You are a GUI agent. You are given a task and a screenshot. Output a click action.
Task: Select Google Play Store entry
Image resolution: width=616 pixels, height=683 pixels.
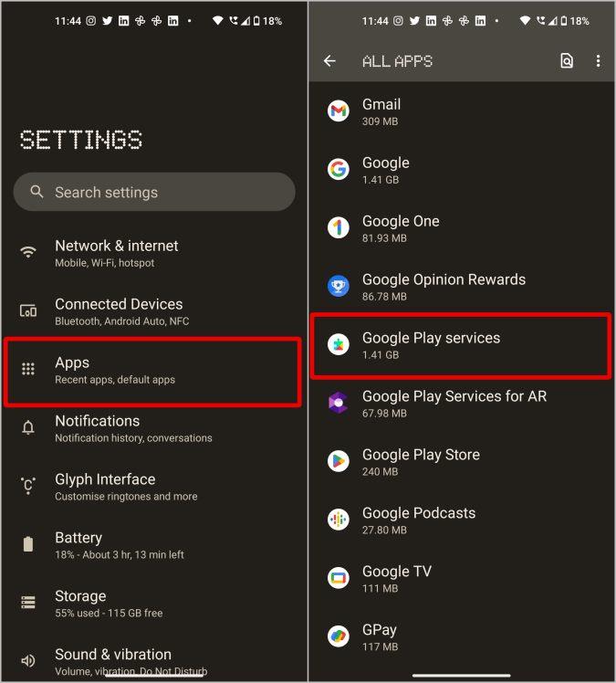[x=462, y=462]
